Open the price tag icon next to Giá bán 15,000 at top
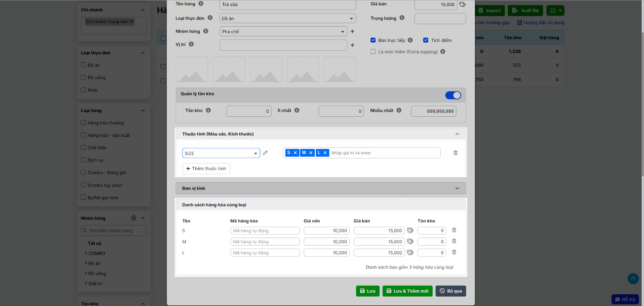This screenshot has height=306, width=644. (x=462, y=4)
